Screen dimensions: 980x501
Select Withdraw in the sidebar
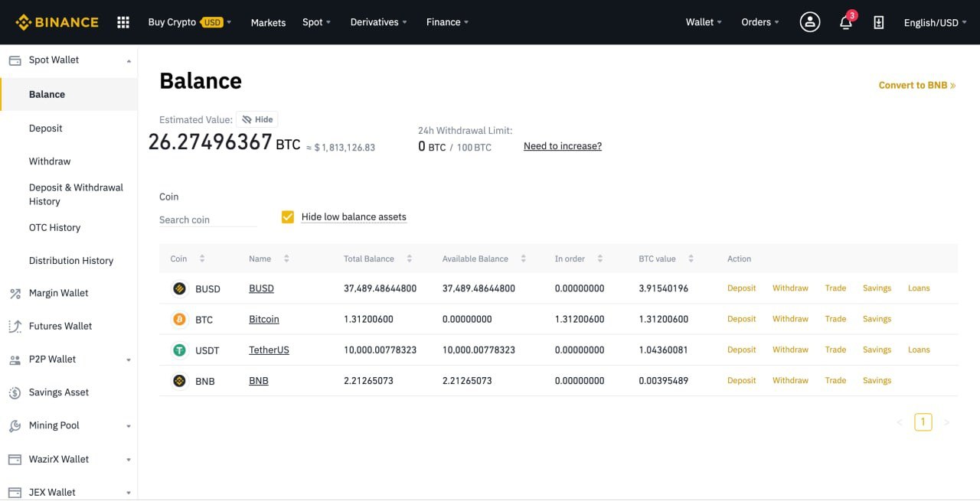[x=50, y=161]
